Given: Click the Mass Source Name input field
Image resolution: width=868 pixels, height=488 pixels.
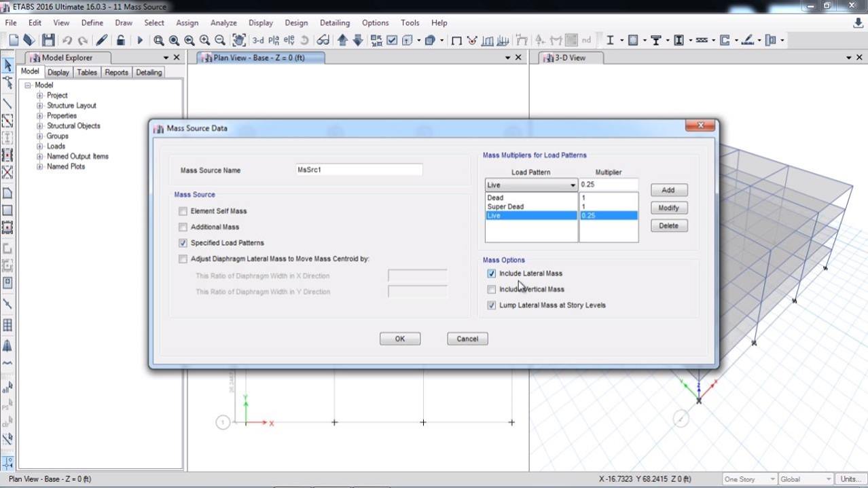Looking at the screenshot, I should tap(359, 170).
